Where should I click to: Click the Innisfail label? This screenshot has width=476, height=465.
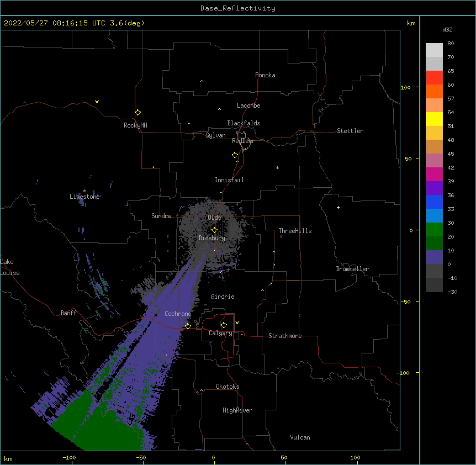coord(229,180)
